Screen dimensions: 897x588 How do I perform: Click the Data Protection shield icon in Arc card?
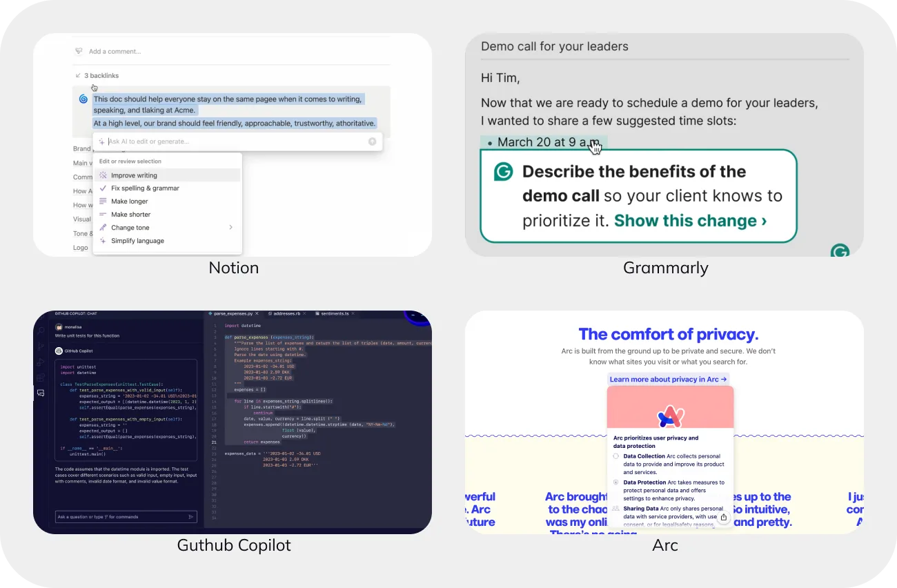coord(616,482)
